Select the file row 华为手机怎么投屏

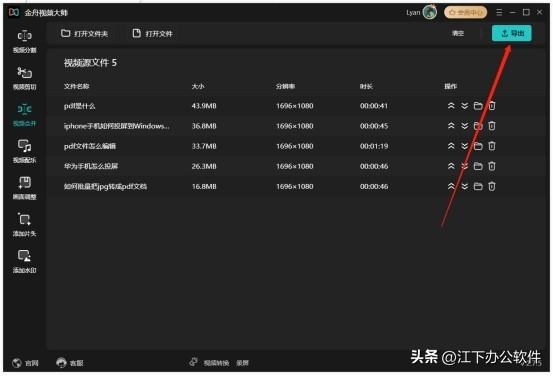point(296,166)
